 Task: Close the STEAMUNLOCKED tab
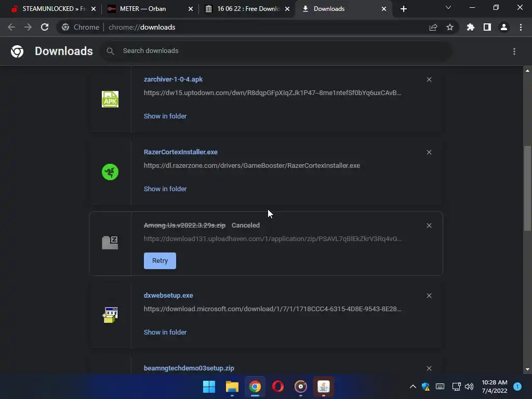94,9
